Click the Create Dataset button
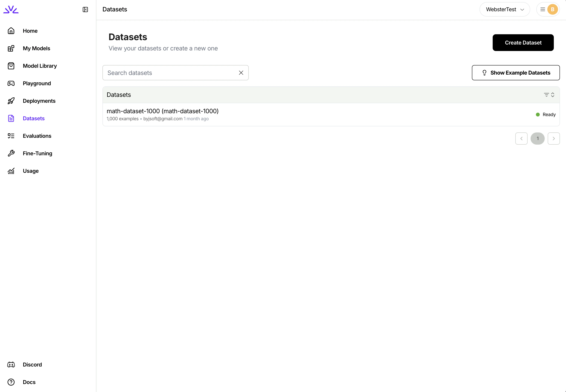The width and height of the screenshot is (566, 392). coord(523,42)
